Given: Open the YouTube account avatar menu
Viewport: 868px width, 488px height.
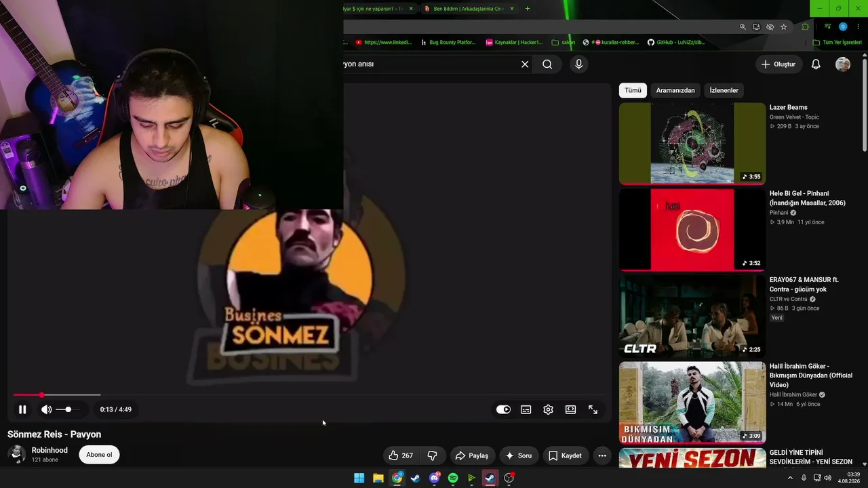Looking at the screenshot, I should [x=843, y=64].
